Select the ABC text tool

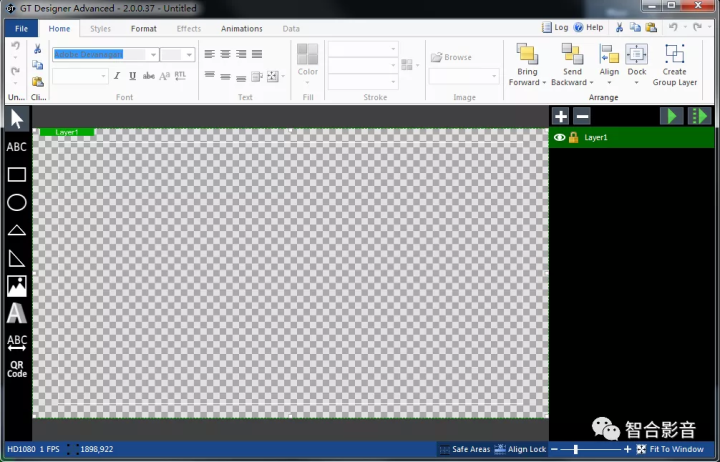point(17,147)
